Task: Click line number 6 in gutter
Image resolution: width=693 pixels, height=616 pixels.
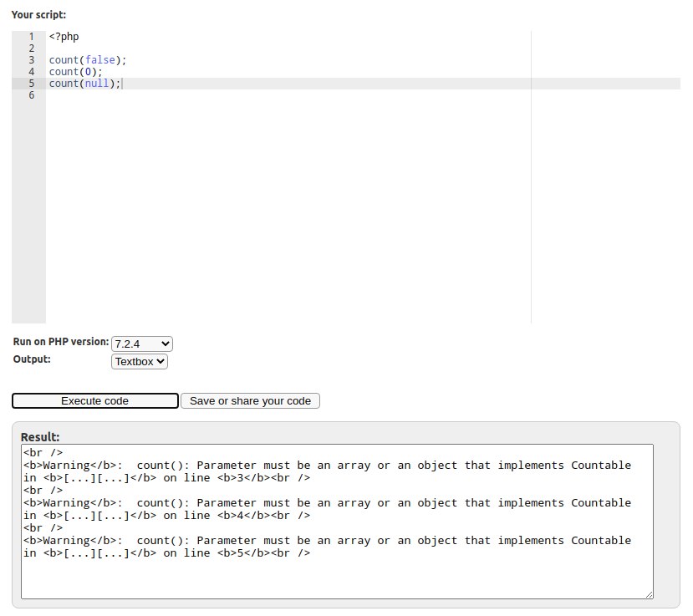Action: pos(32,95)
